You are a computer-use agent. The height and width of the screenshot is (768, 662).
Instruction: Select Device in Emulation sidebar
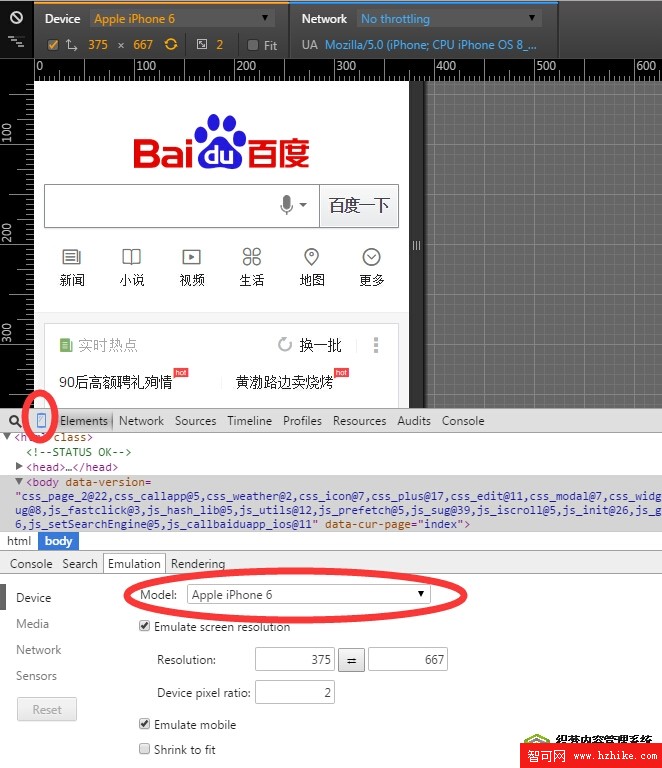[33, 598]
